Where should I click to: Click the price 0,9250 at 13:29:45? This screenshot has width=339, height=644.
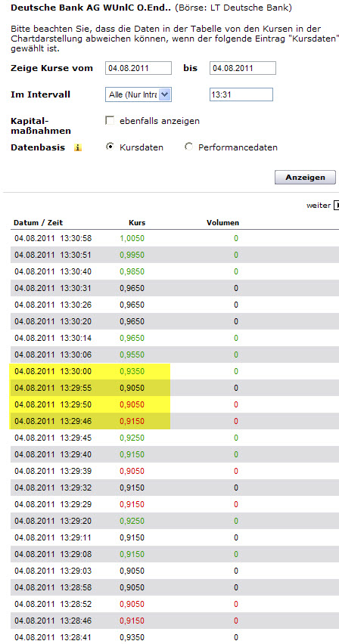(x=132, y=438)
